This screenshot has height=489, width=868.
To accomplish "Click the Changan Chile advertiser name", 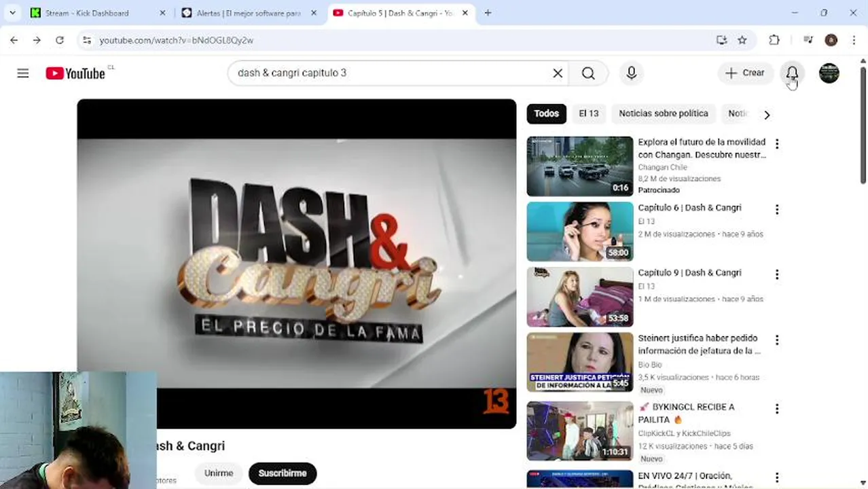I will click(x=662, y=167).
